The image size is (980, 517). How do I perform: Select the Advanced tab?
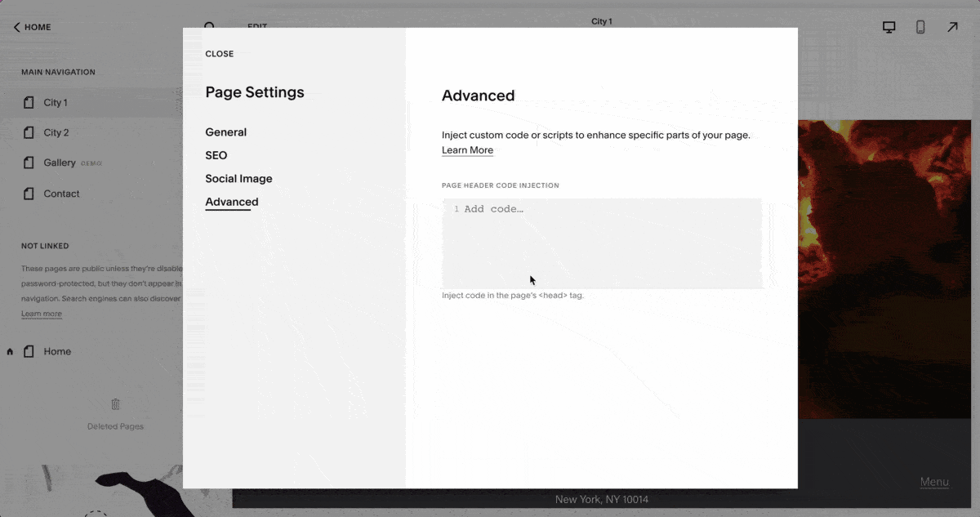[x=231, y=202]
